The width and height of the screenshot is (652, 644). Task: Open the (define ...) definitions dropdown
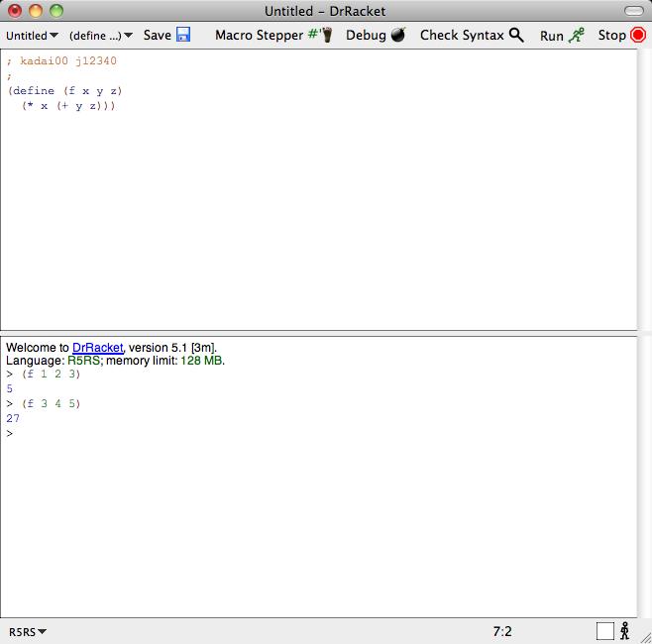[x=101, y=36]
